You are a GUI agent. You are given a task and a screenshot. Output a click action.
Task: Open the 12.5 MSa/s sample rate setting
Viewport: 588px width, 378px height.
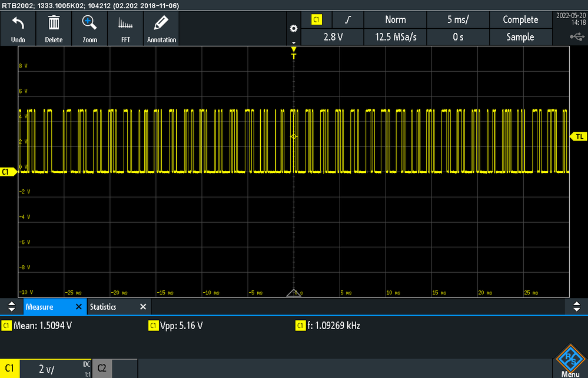click(x=396, y=37)
